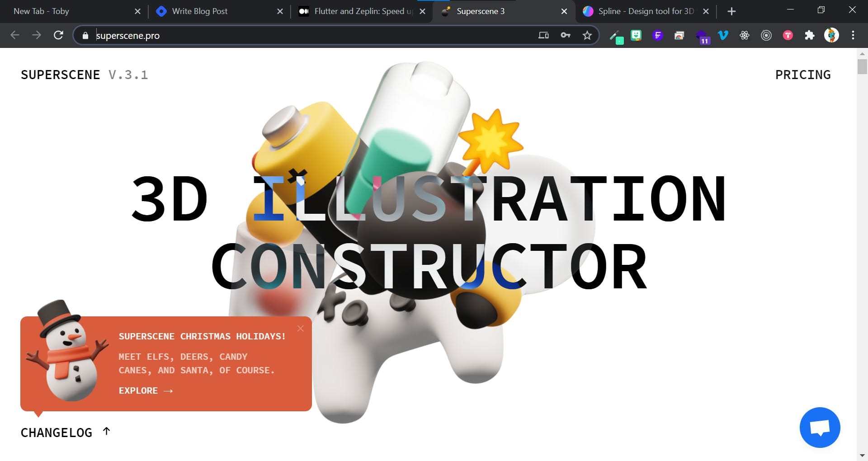Go back to the previous page
The height and width of the screenshot is (461, 868).
15,35
